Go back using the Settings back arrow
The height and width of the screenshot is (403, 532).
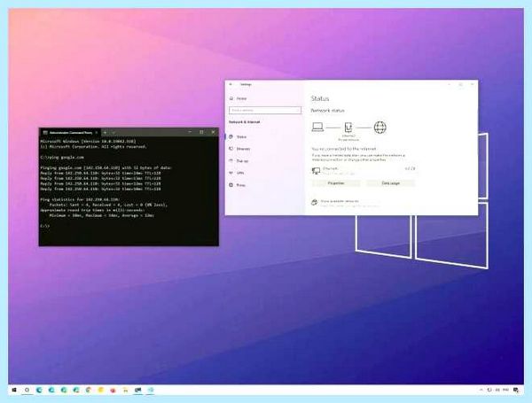[x=231, y=84]
